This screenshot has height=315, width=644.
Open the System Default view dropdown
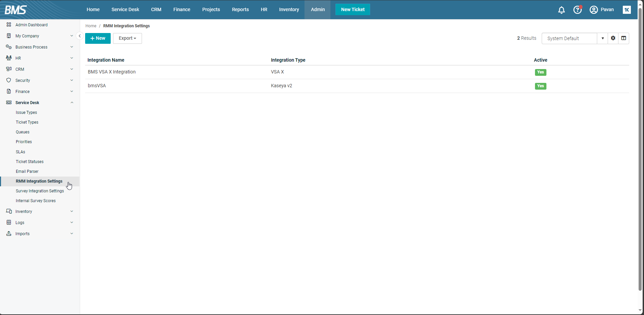click(x=602, y=38)
